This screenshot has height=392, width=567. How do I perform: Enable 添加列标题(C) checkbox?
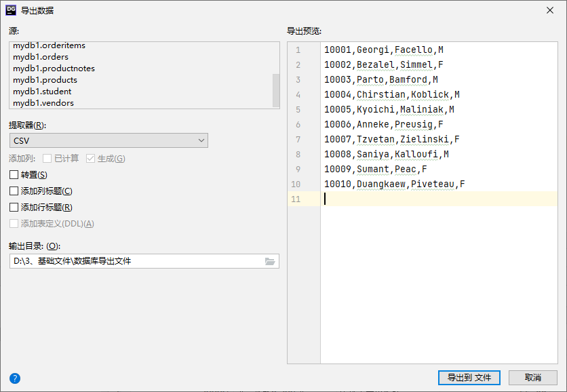tap(14, 191)
